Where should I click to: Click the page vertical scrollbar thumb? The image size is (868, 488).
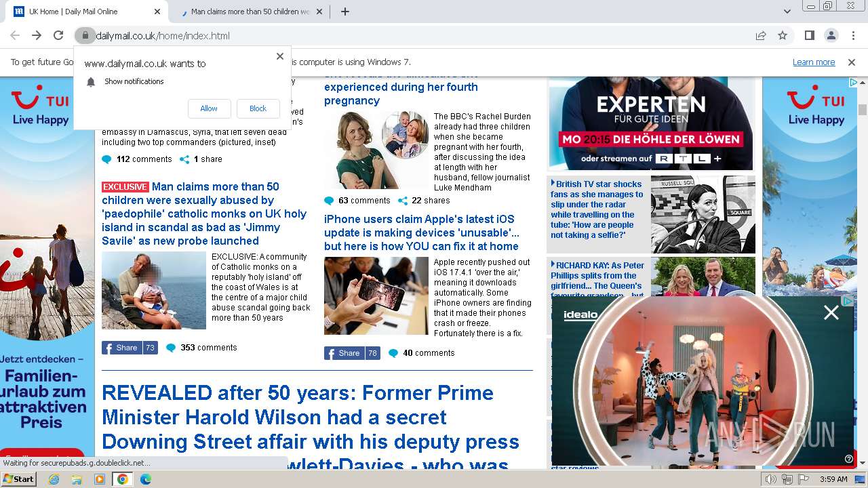[863, 110]
